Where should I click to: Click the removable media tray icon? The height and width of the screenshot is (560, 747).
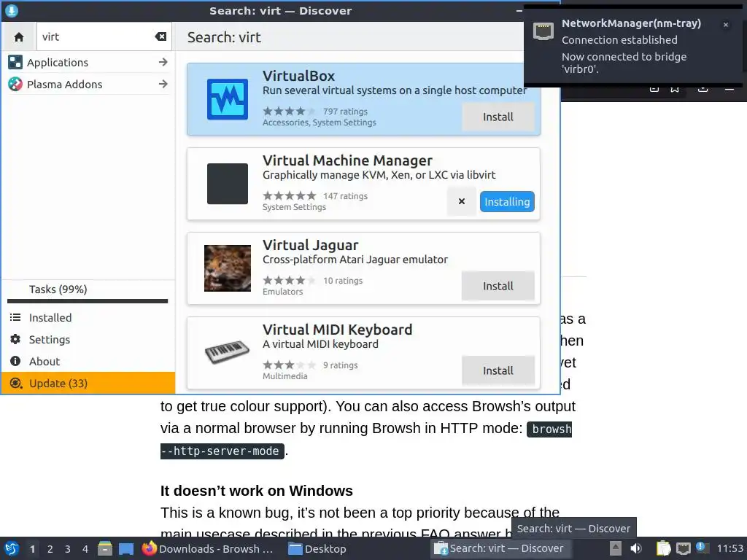(x=616, y=548)
